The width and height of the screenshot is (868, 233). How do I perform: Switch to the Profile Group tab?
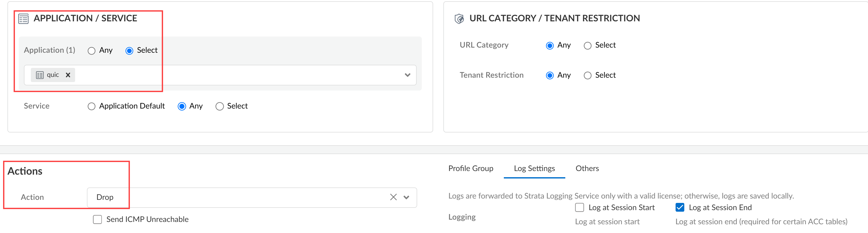coord(470,169)
